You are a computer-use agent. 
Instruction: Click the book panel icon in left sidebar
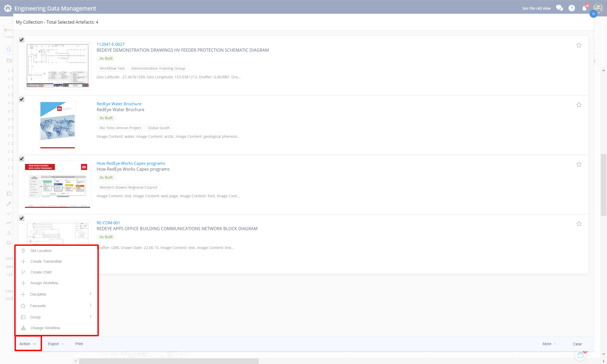[x=9, y=194]
